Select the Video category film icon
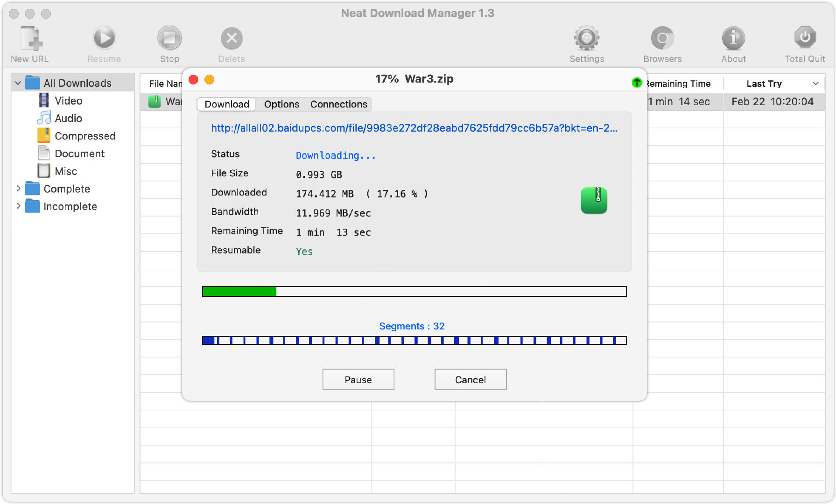 [x=44, y=100]
